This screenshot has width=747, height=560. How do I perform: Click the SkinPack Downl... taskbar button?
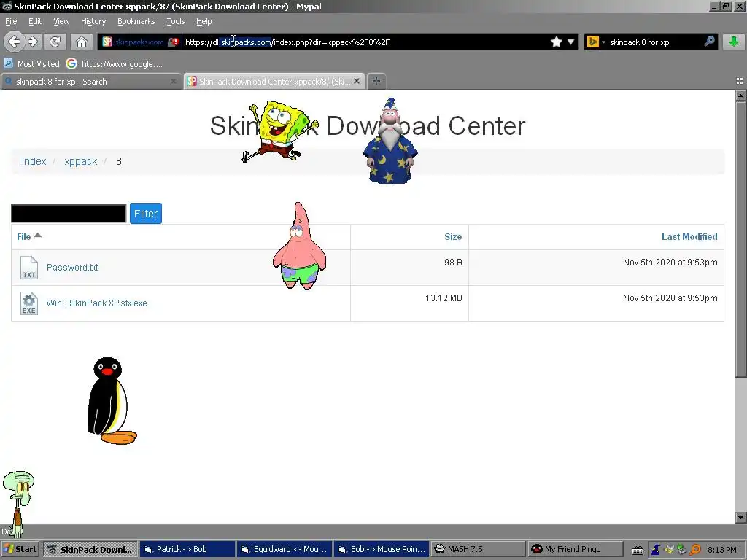point(90,549)
